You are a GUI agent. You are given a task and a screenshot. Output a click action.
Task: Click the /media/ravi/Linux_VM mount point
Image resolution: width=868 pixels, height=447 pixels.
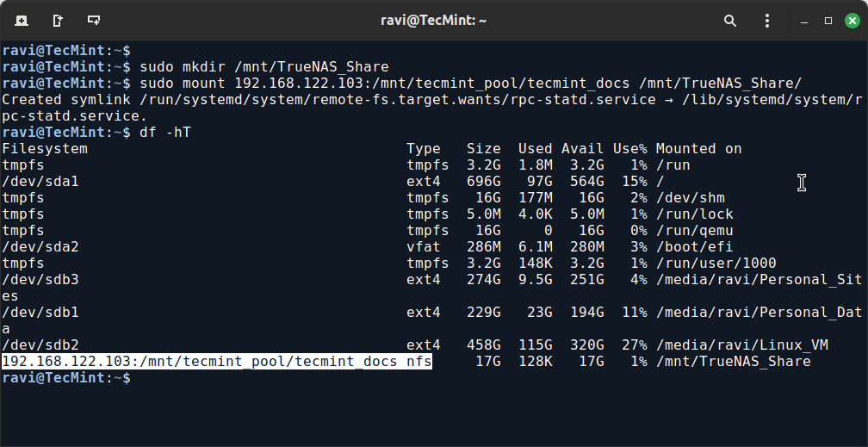pyautogui.click(x=741, y=345)
